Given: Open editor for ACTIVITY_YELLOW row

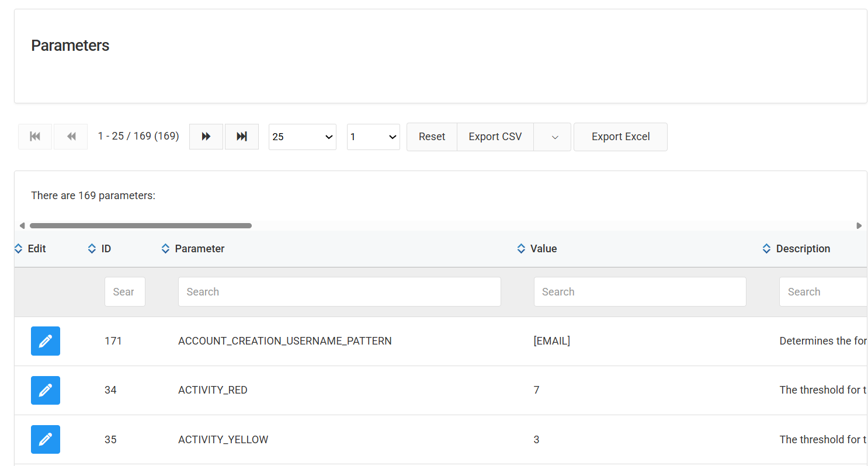Looking at the screenshot, I should [46, 439].
